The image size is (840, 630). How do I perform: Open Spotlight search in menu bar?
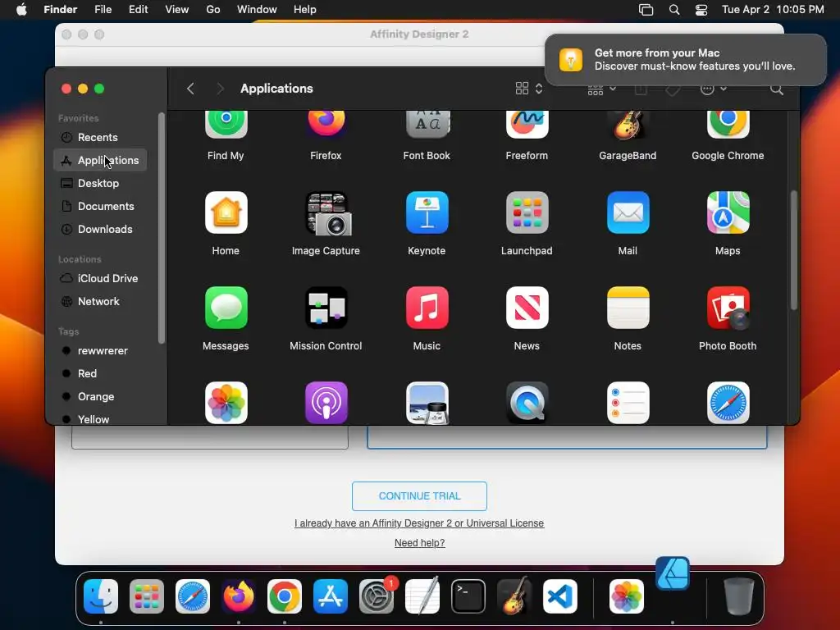[674, 10]
